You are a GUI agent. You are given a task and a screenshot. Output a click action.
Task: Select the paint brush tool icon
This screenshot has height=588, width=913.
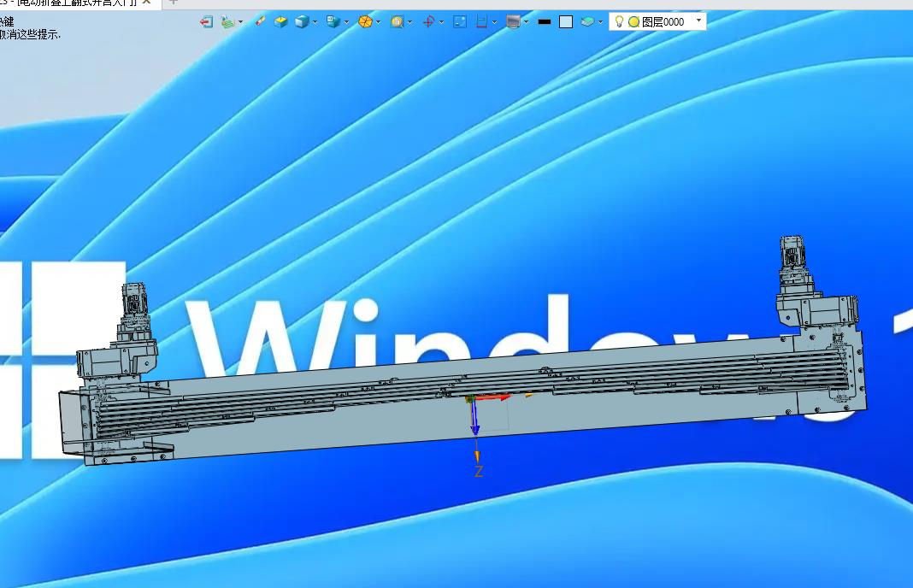(260, 21)
